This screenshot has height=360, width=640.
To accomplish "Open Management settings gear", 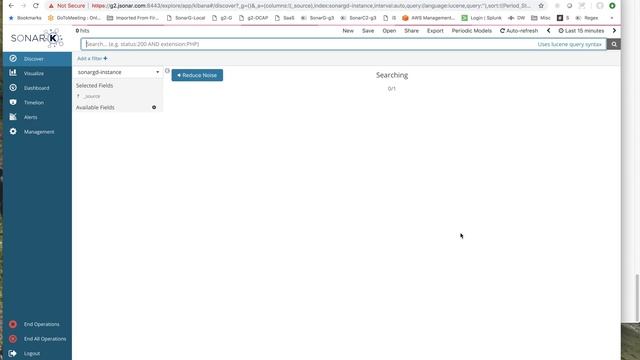I will (x=13, y=131).
